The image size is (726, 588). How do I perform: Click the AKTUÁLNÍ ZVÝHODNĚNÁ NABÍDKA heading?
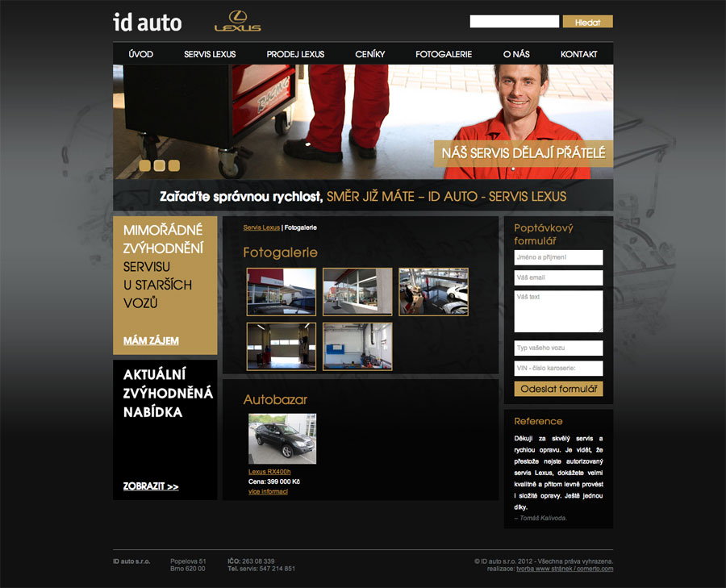(x=168, y=393)
